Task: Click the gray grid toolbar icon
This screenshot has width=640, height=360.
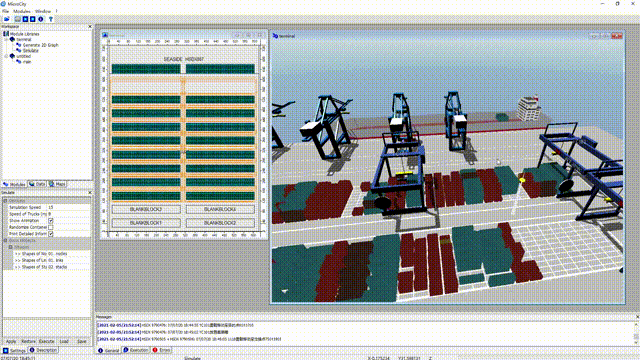Action: tap(18, 19)
